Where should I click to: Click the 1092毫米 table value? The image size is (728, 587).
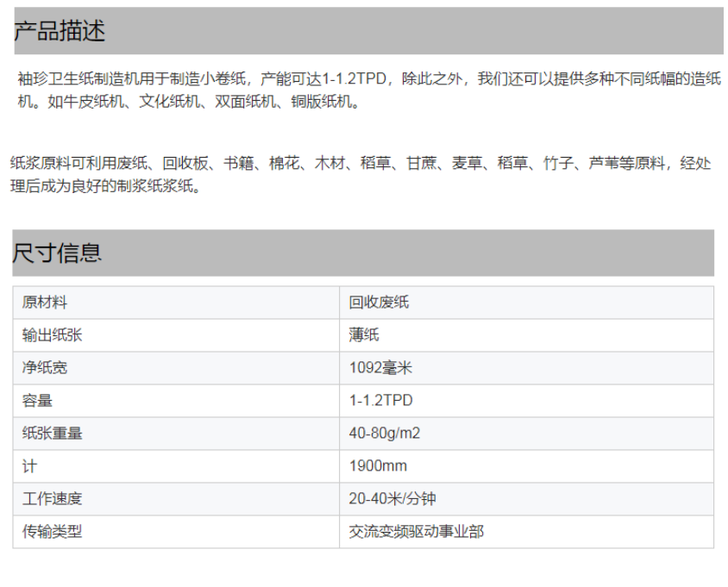tap(380, 368)
